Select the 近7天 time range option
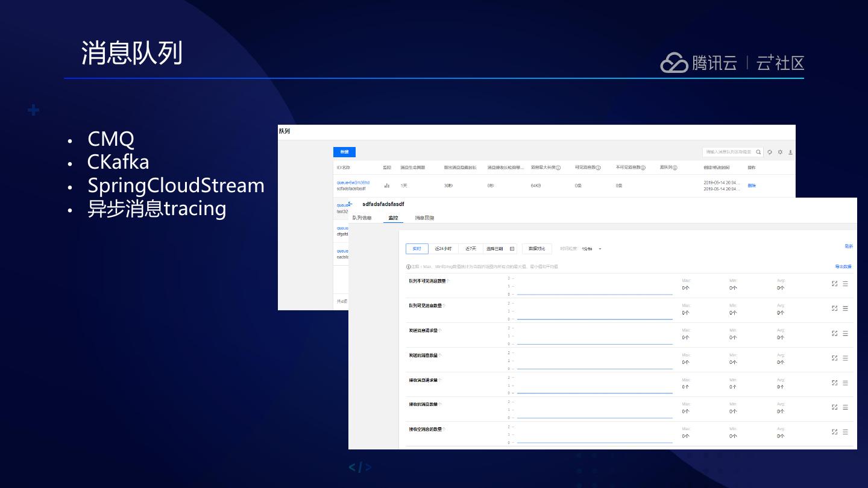Viewport: 868px width, 488px height. pos(470,249)
